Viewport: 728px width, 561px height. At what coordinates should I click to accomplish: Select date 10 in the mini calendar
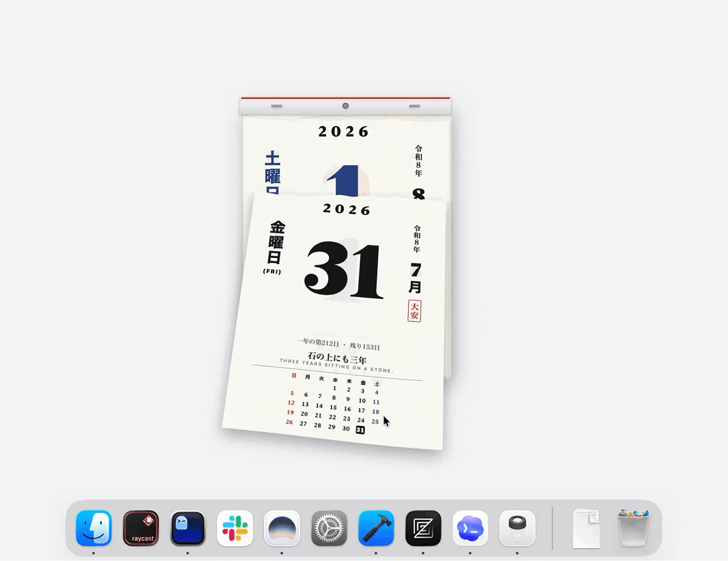click(x=362, y=401)
